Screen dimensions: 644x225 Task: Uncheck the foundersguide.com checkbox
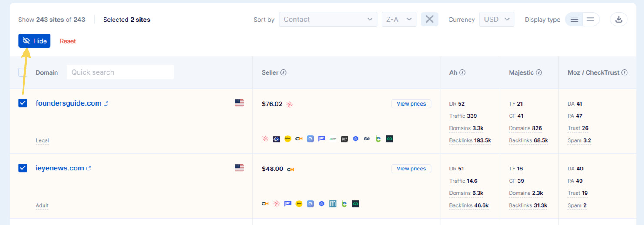click(x=23, y=103)
